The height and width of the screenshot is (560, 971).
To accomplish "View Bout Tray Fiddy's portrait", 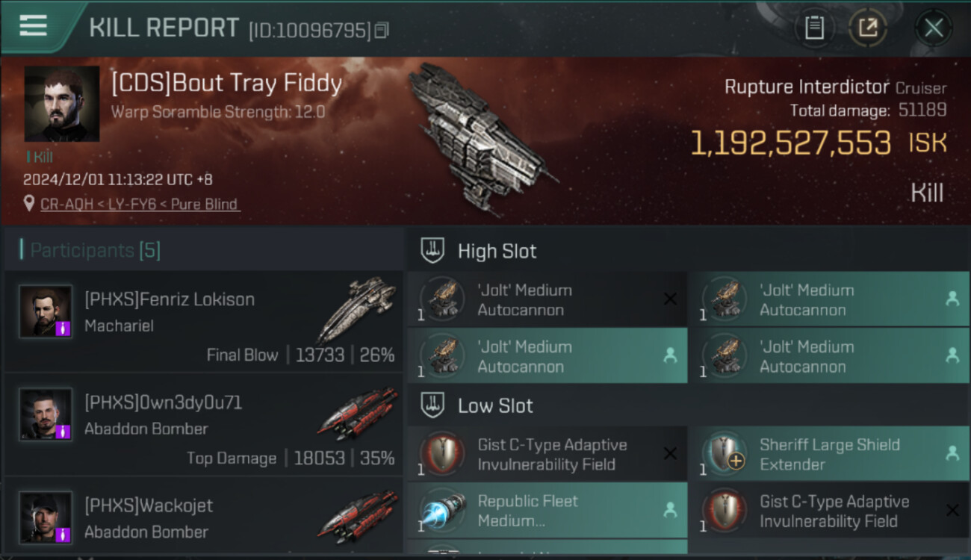I will (62, 104).
